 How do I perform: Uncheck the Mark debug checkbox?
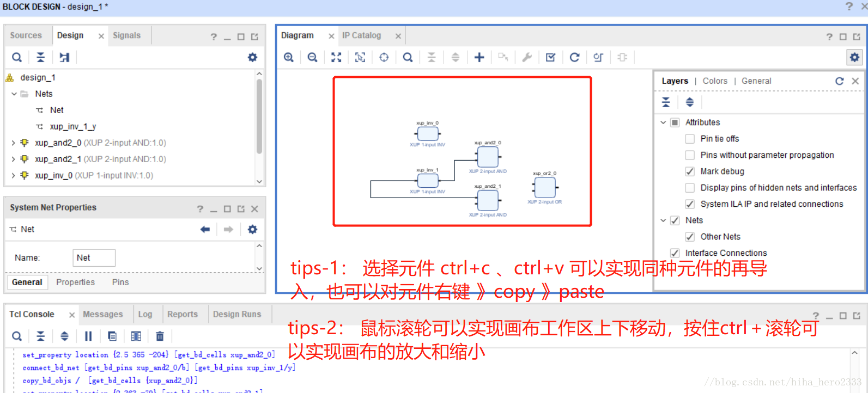tap(690, 171)
